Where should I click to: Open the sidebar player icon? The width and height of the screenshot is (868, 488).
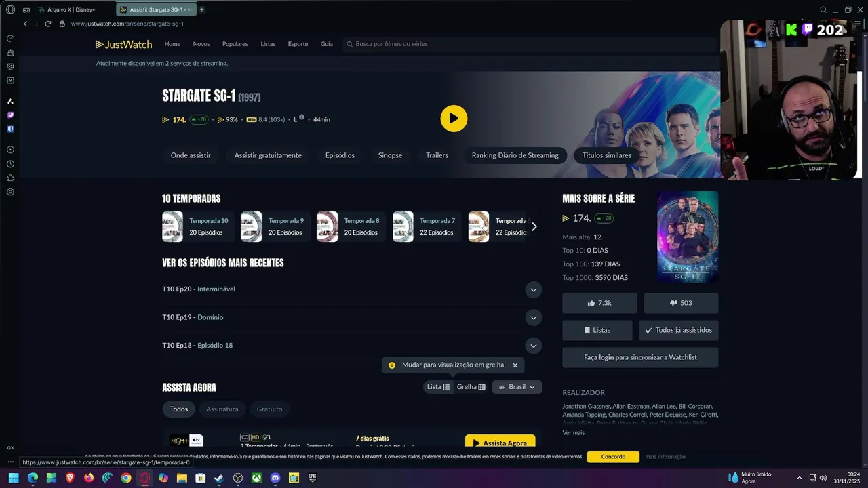click(x=10, y=150)
